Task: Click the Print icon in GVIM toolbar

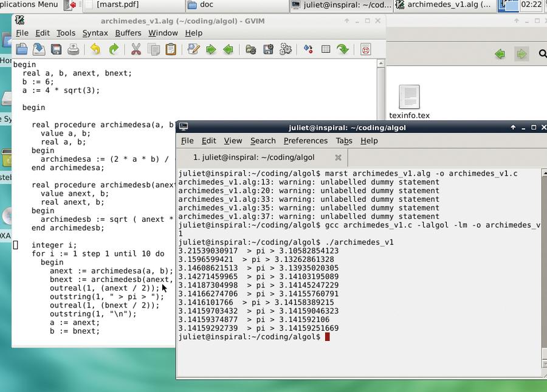Action: 74,49
